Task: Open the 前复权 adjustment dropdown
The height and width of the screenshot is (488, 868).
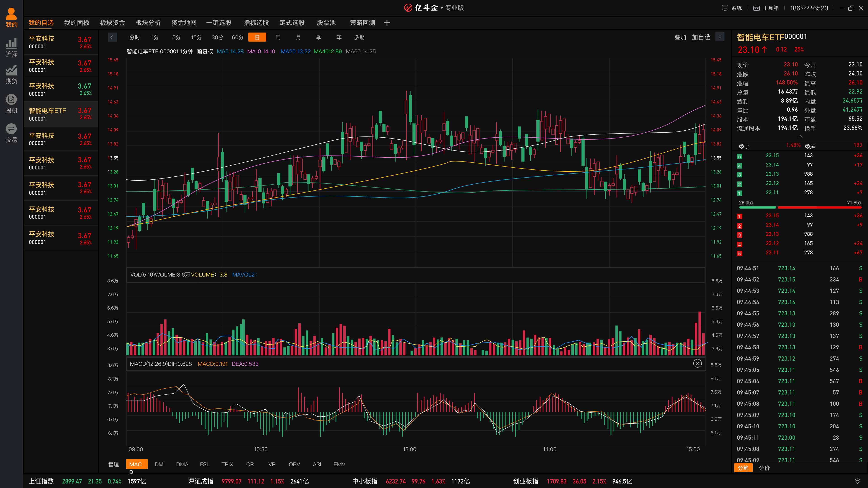Action: (205, 52)
